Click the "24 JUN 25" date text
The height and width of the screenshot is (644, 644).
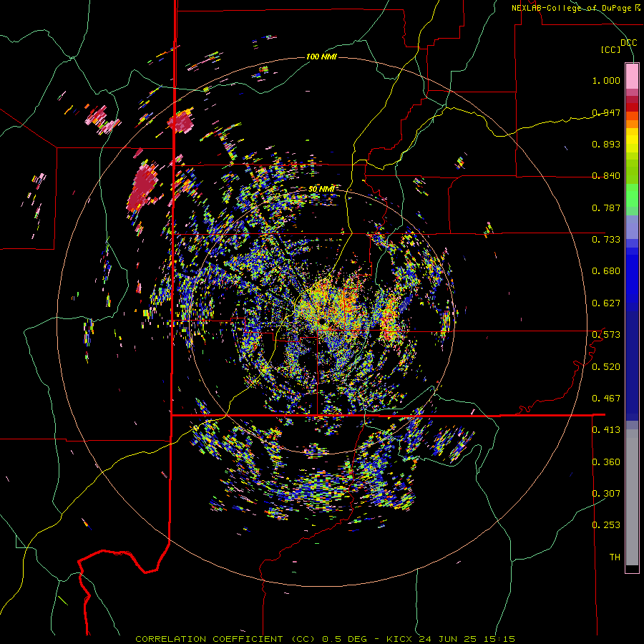(x=448, y=639)
